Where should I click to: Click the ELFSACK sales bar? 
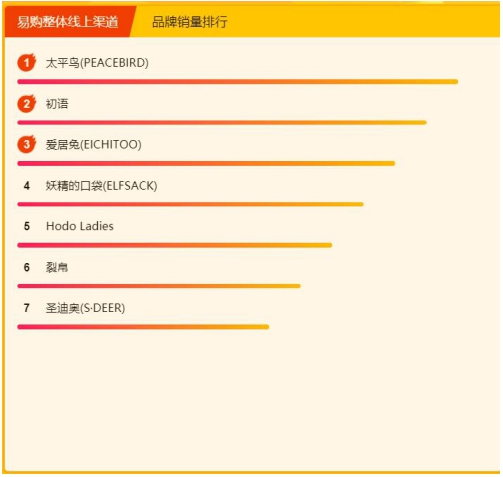click(x=190, y=204)
